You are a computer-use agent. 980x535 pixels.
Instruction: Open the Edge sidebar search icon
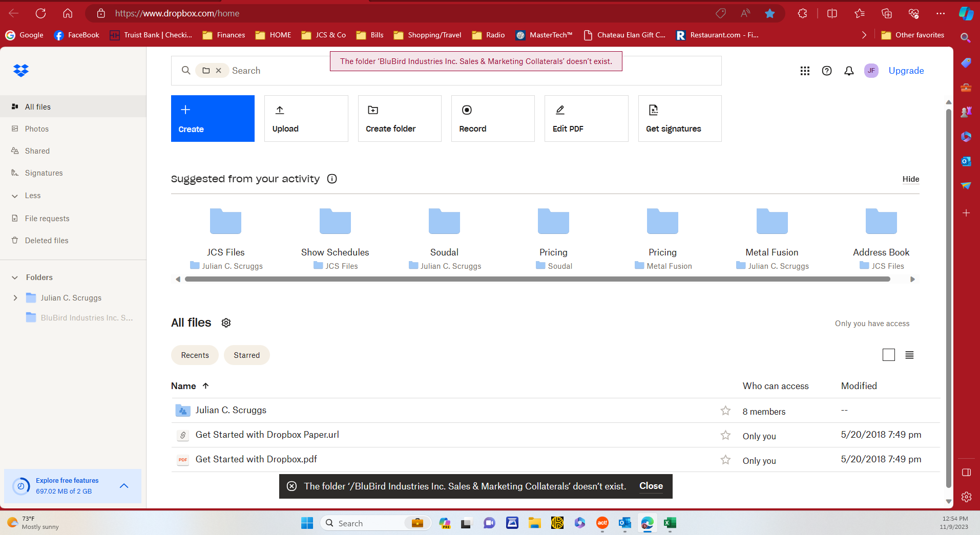coord(965,37)
